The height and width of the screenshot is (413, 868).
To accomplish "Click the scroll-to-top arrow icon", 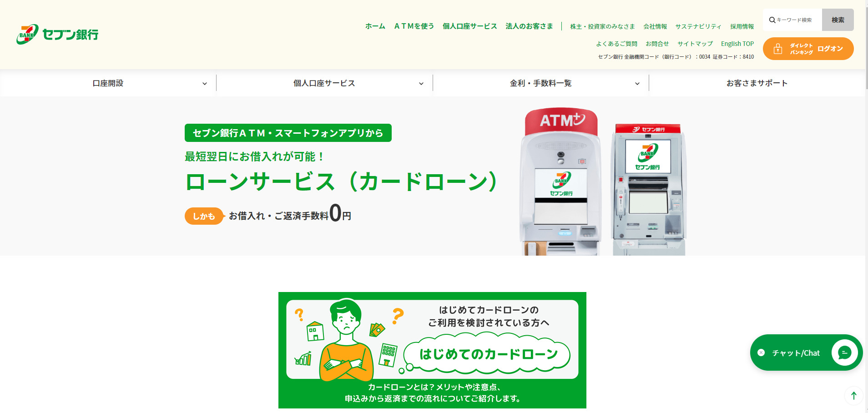I will click(x=854, y=395).
